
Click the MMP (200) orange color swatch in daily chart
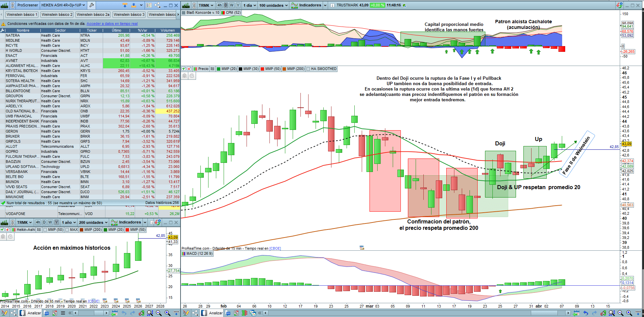[x=284, y=69]
